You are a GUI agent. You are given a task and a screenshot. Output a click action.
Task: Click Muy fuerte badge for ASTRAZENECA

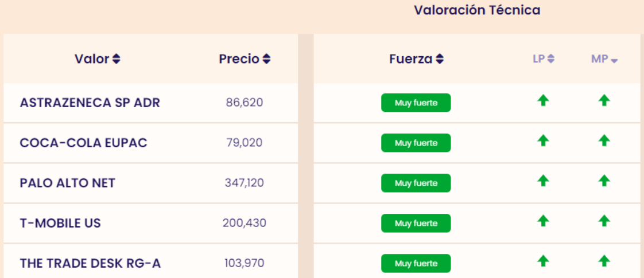(x=416, y=103)
